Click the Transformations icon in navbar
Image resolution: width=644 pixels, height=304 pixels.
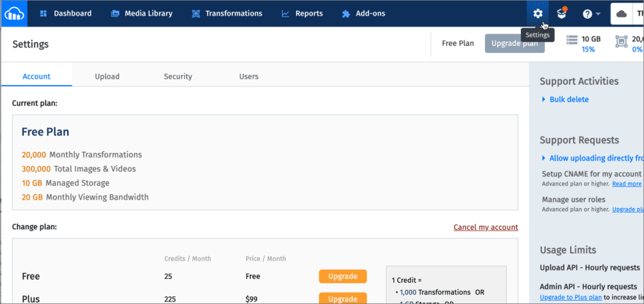click(196, 14)
